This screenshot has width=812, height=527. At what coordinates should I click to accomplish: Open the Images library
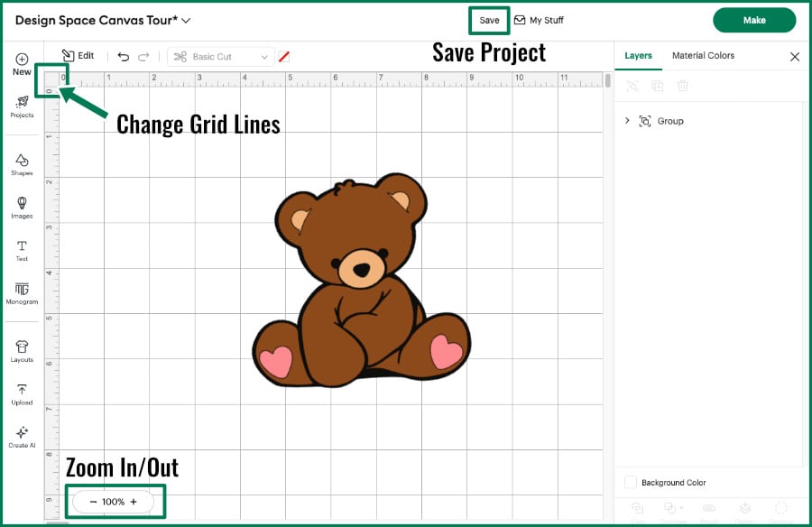pos(22,208)
